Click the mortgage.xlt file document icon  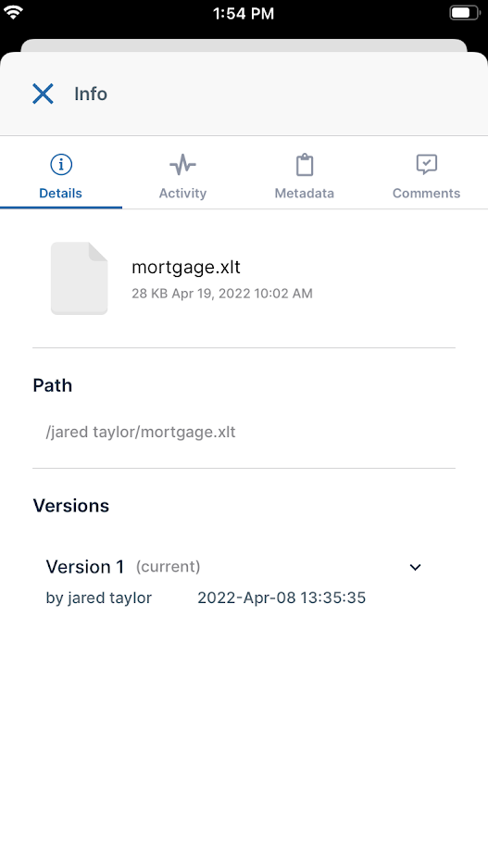(79, 279)
